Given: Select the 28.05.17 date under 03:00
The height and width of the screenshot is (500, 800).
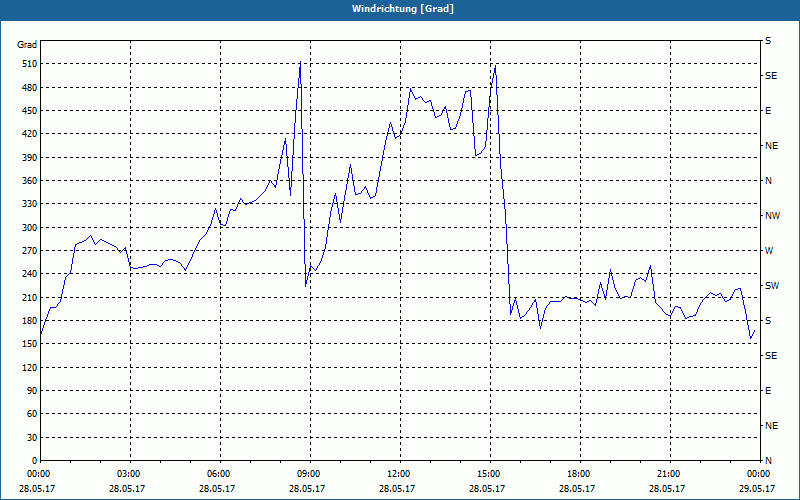Looking at the screenshot, I should tap(127, 488).
